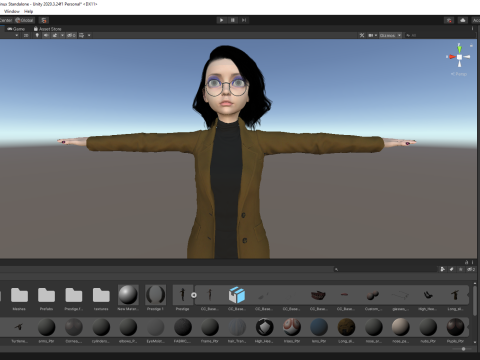The height and width of the screenshot is (360, 480).
Task: Open the Window menu
Action: click(x=12, y=11)
